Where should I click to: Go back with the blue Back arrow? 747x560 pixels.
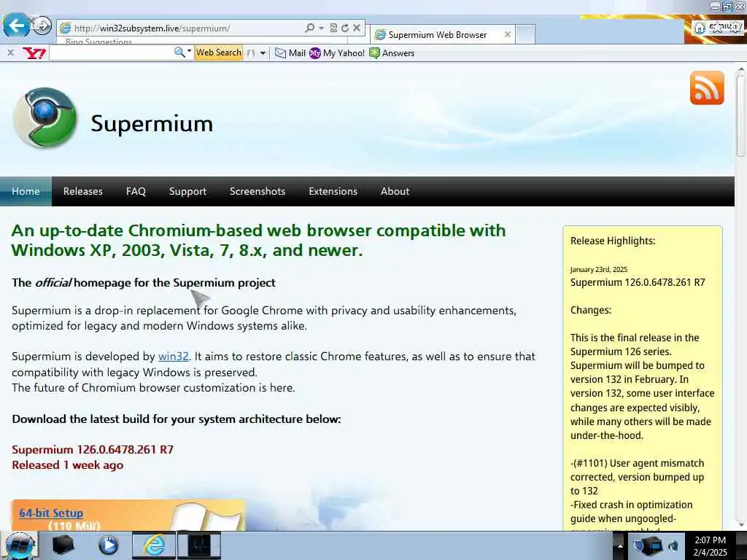[x=16, y=26]
